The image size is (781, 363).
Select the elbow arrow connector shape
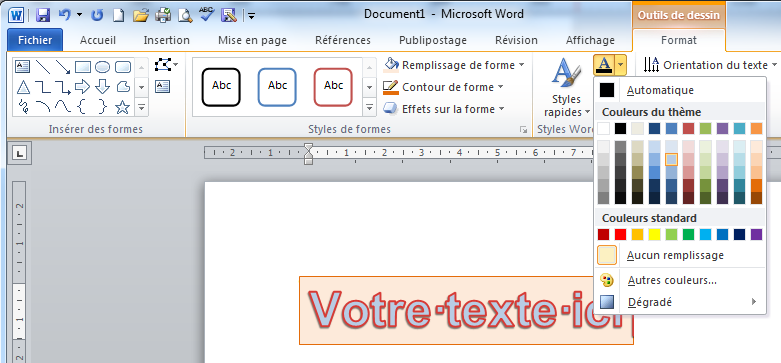pos(63,87)
